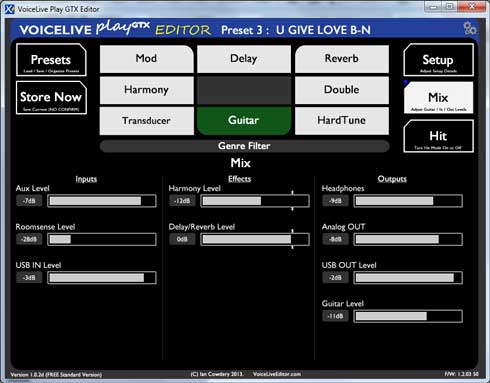Screen dimensions: 490x383
Task: Open the Presets panel
Action: tap(51, 60)
